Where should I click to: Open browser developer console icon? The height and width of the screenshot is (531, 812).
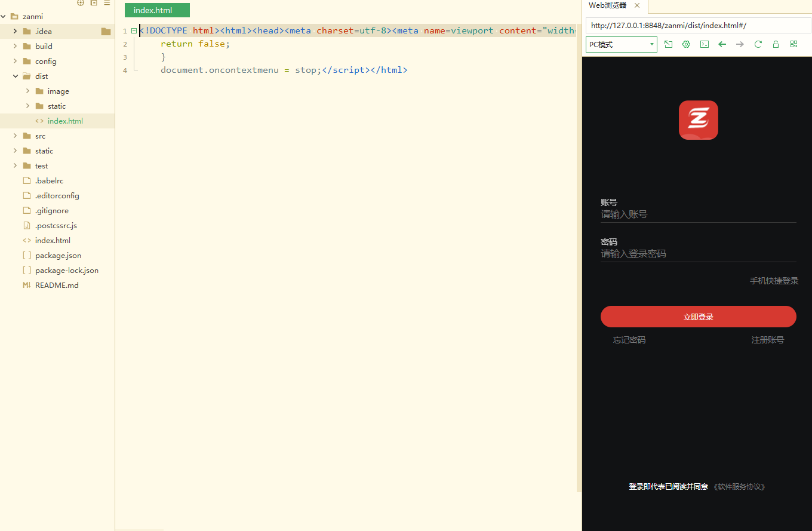[x=704, y=44]
